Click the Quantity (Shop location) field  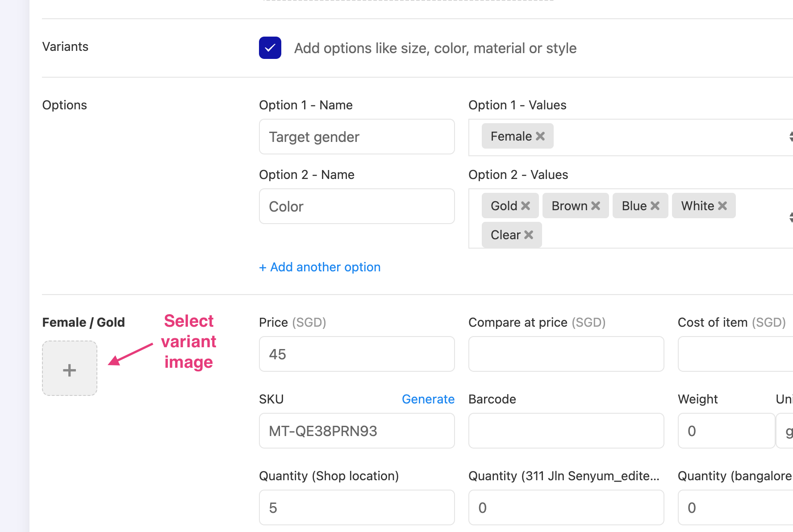coord(356,507)
